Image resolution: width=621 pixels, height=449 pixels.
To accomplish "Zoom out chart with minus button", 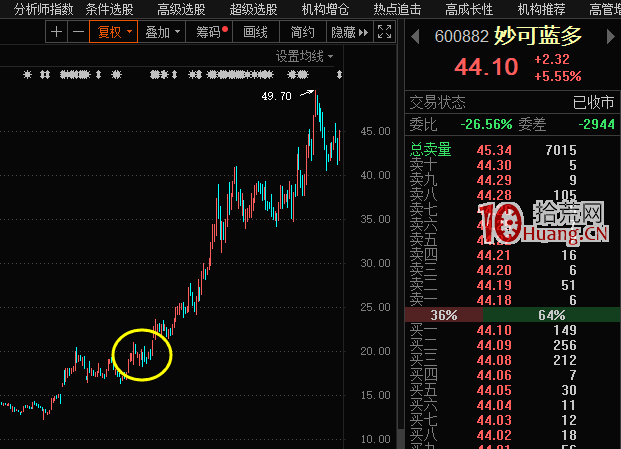I will click(78, 32).
